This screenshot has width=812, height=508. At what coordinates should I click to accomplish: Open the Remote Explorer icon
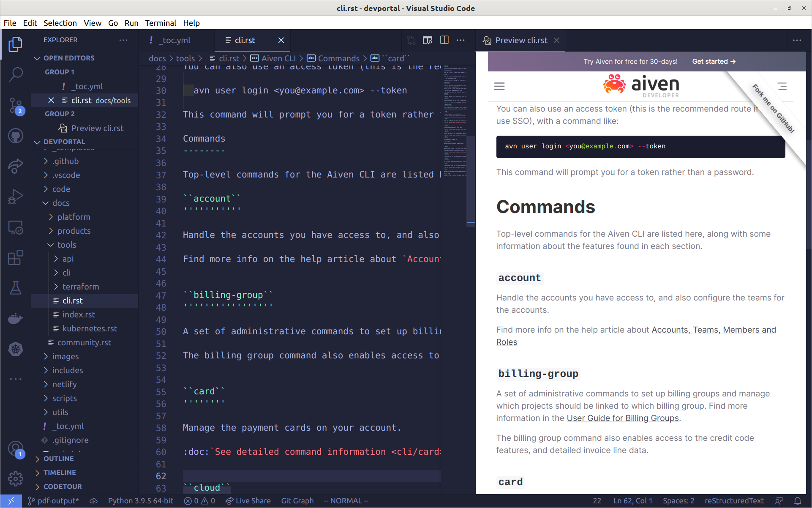(x=16, y=227)
